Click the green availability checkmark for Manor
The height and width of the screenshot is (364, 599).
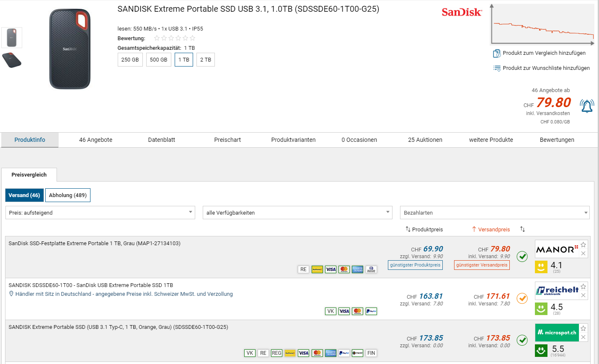pyautogui.click(x=522, y=256)
